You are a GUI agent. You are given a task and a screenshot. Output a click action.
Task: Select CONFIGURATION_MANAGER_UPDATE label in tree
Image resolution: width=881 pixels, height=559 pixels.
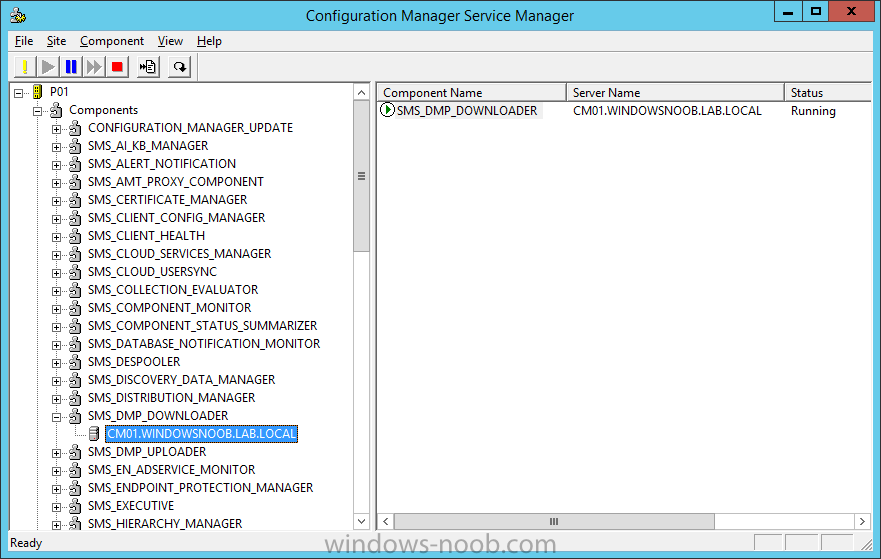click(190, 128)
